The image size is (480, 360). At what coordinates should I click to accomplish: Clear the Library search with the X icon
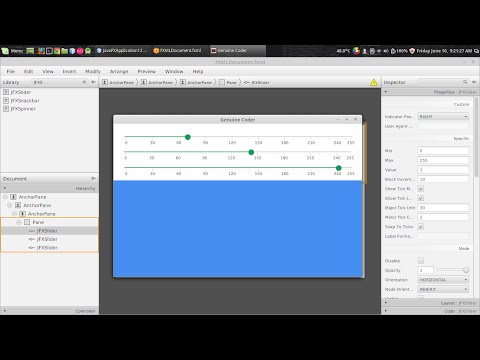click(x=84, y=82)
